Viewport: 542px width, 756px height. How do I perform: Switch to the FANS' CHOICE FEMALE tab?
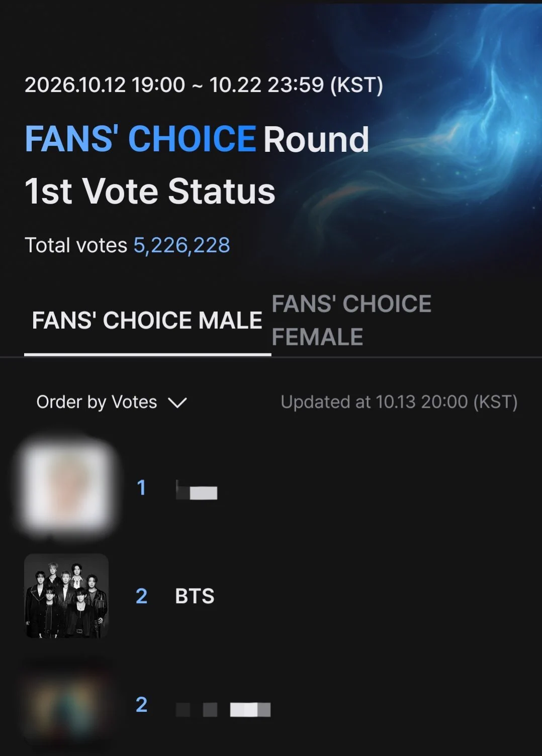coord(351,320)
